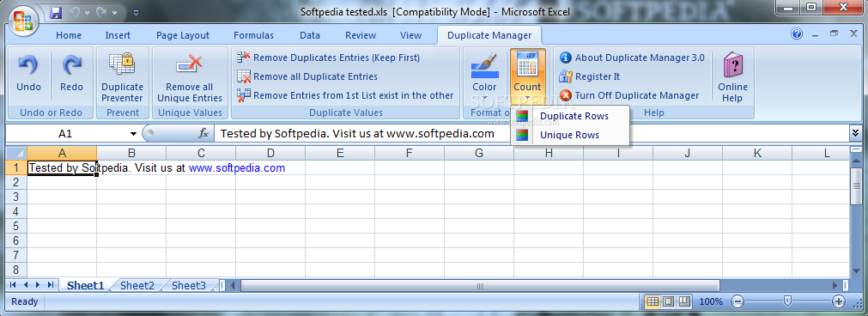
Task: Select the Duplicate Manager tab
Action: pos(489,35)
